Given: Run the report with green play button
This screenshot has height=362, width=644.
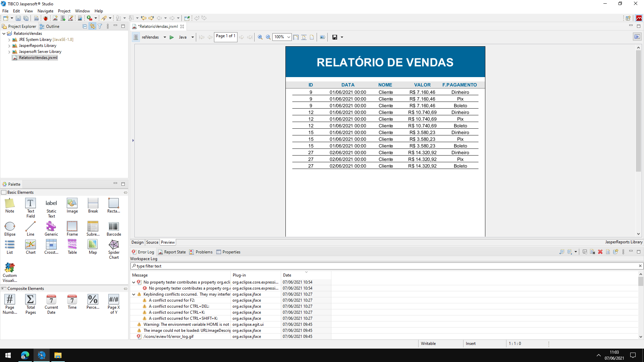Looking at the screenshot, I should pyautogui.click(x=172, y=37).
